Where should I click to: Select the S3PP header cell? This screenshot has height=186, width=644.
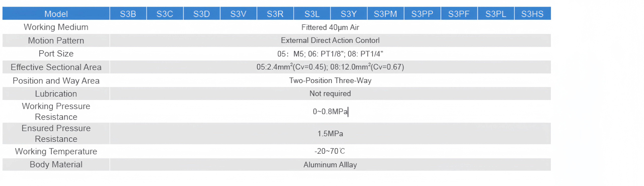tap(422, 13)
